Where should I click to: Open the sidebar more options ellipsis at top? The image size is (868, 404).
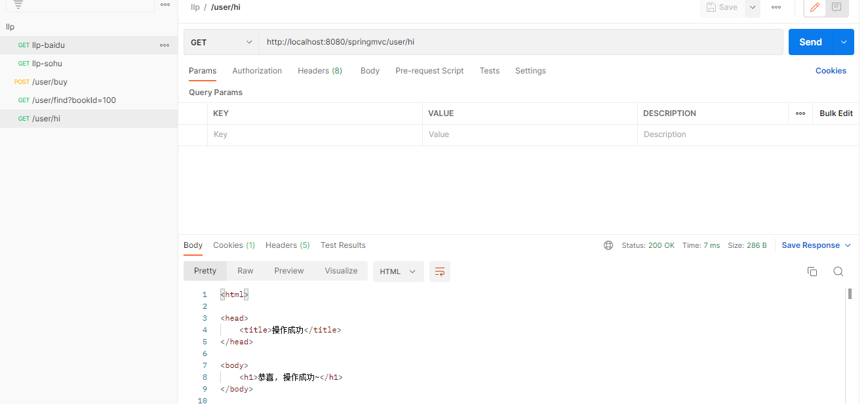tap(165, 5)
